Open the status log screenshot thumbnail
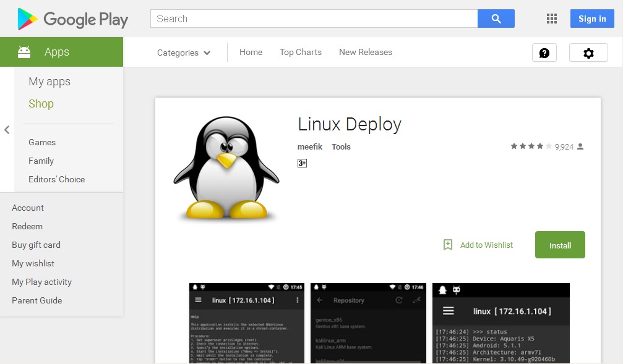 501,323
